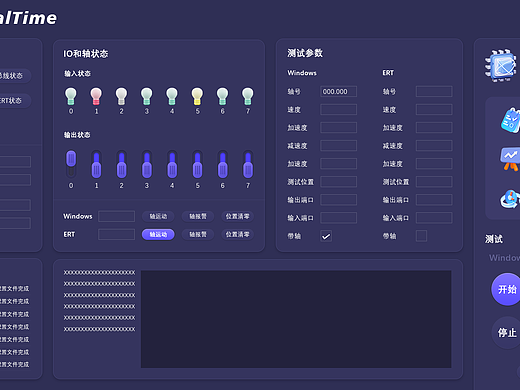Click the Windows 减速度 input field
Image resolution: width=520 pixels, height=390 pixels.
(x=338, y=145)
